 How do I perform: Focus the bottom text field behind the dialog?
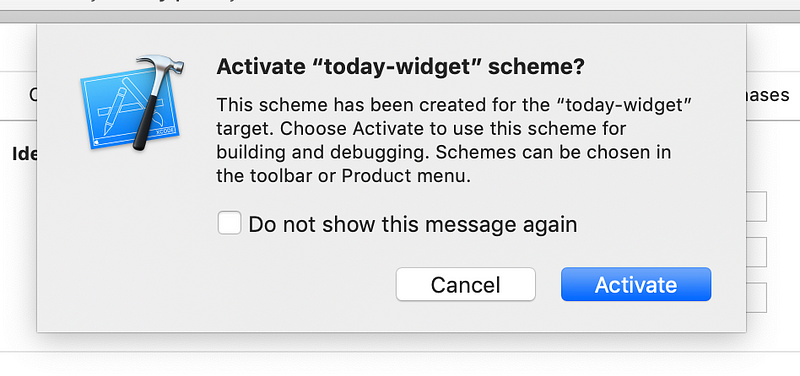tap(757, 297)
